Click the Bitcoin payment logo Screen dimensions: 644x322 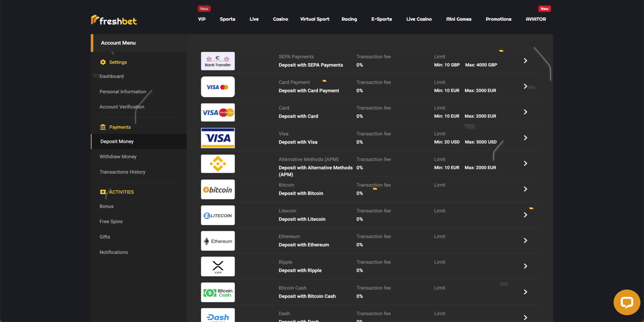click(x=218, y=190)
